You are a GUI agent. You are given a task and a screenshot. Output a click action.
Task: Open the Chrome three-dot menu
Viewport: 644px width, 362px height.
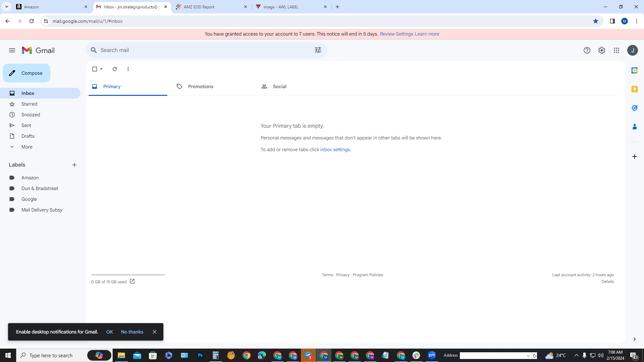click(x=637, y=21)
